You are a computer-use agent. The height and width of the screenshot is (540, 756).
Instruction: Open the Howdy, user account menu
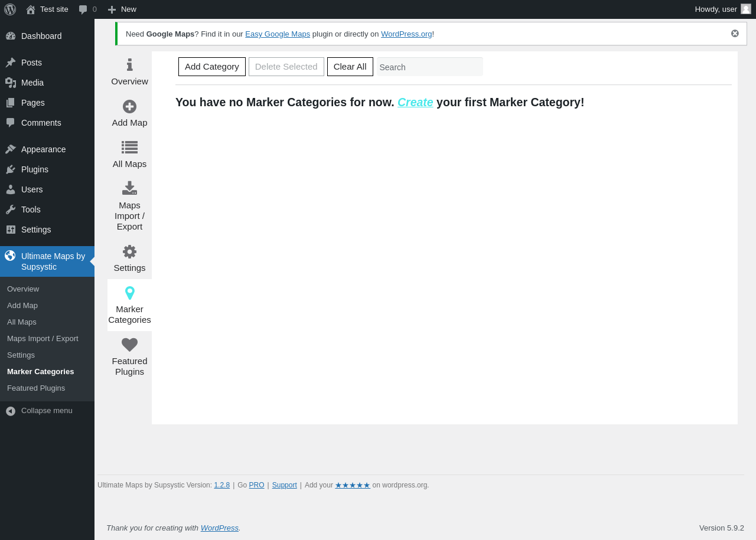(x=716, y=9)
